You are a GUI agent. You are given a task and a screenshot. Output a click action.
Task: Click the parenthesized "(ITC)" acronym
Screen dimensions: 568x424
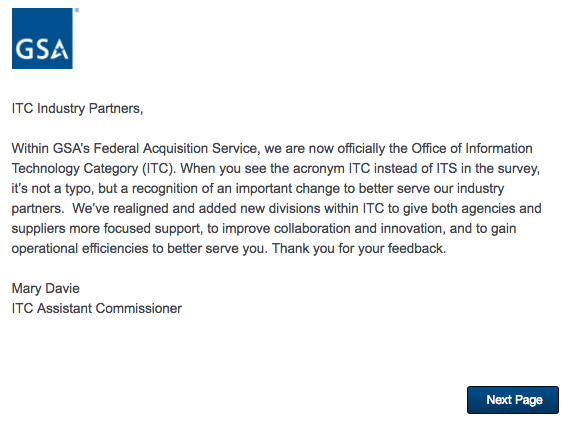point(158,169)
